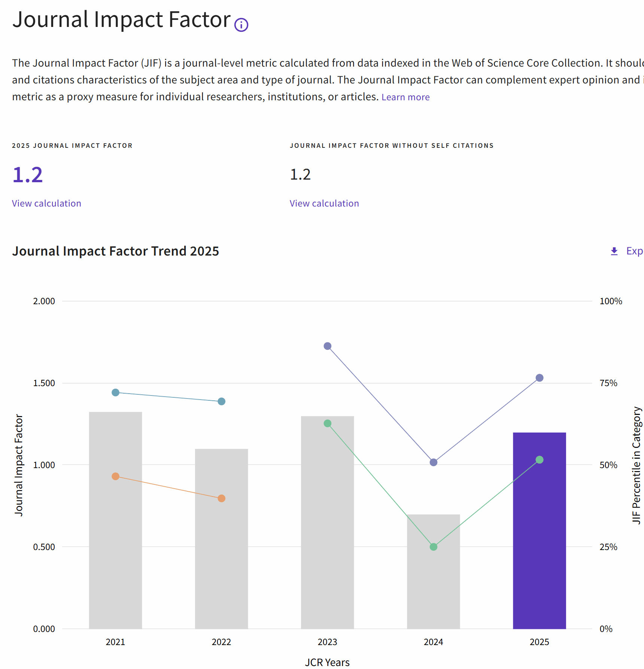View calculation for impact factor without self citations
644x669 pixels.
(324, 203)
